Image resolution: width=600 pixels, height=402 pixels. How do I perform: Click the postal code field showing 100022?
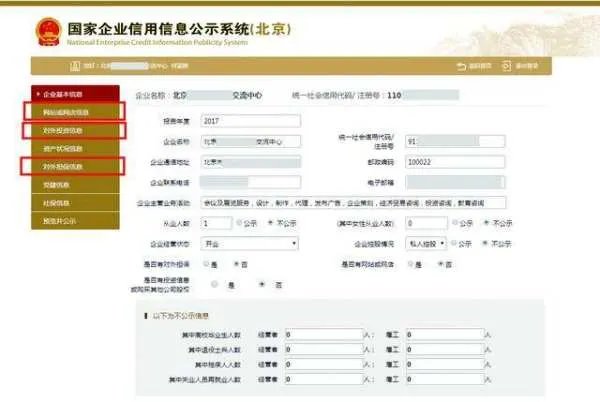click(x=455, y=162)
